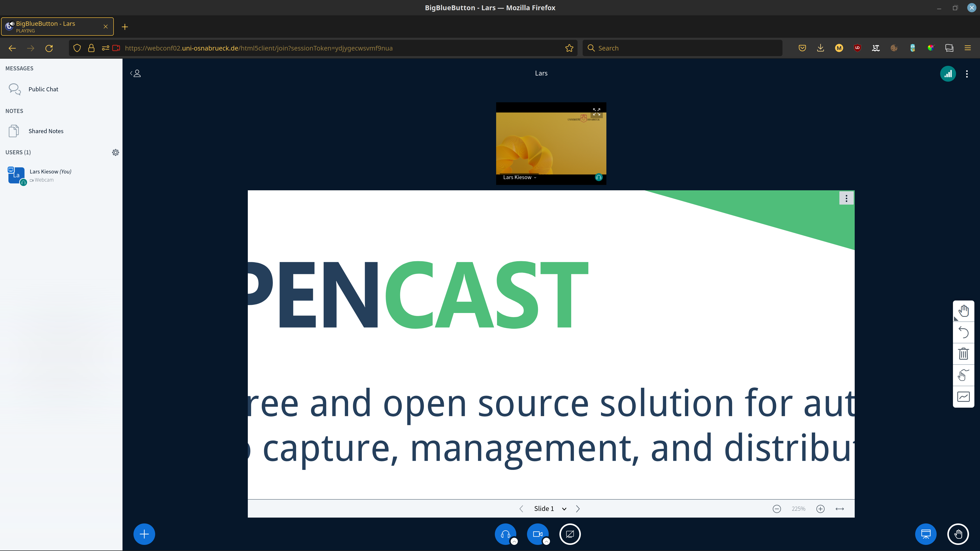Viewport: 980px width, 551px height.
Task: Click the connection status signal icon
Action: point(948,74)
